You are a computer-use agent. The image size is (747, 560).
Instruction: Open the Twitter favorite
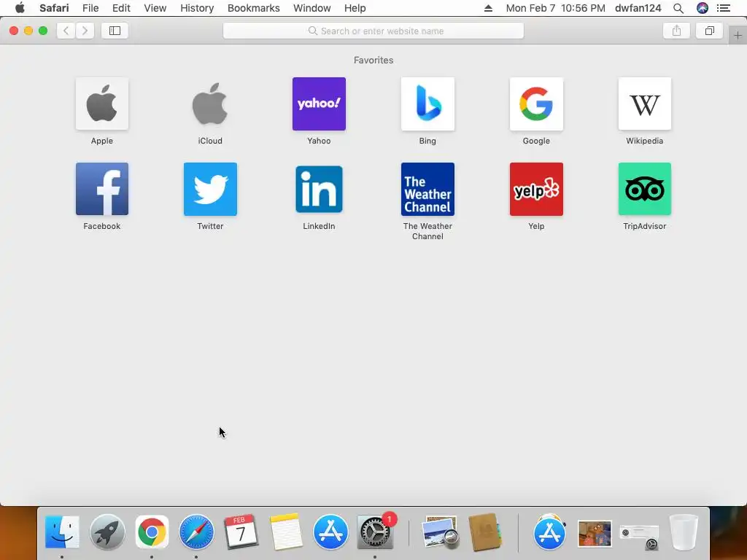point(210,189)
